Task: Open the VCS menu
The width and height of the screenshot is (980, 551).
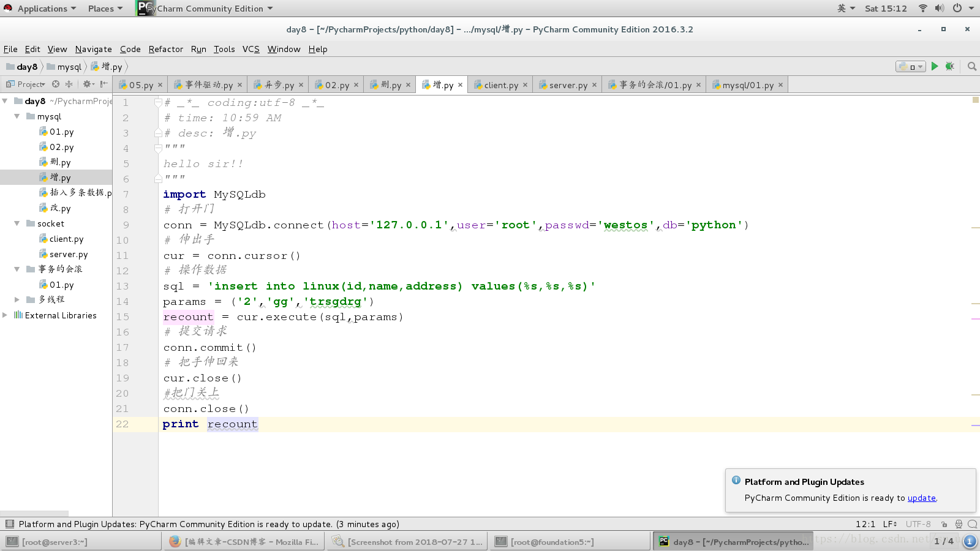Action: (251, 49)
